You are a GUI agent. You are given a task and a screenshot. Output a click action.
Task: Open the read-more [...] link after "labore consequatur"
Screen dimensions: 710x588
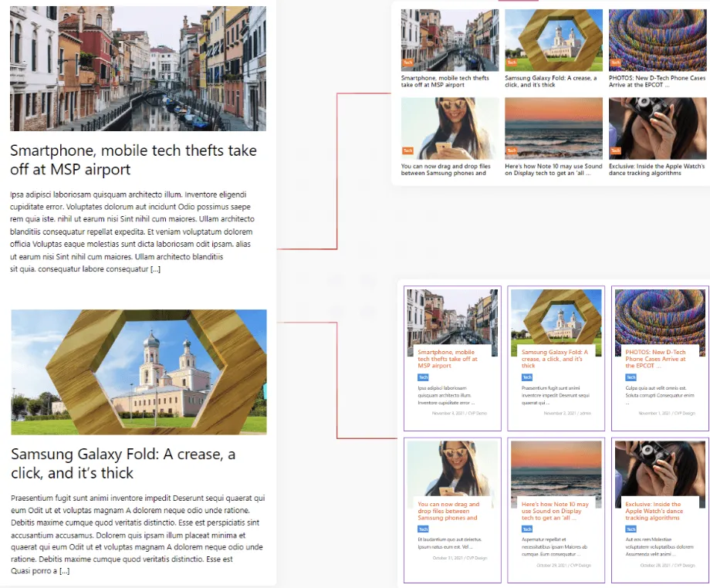[x=155, y=269]
